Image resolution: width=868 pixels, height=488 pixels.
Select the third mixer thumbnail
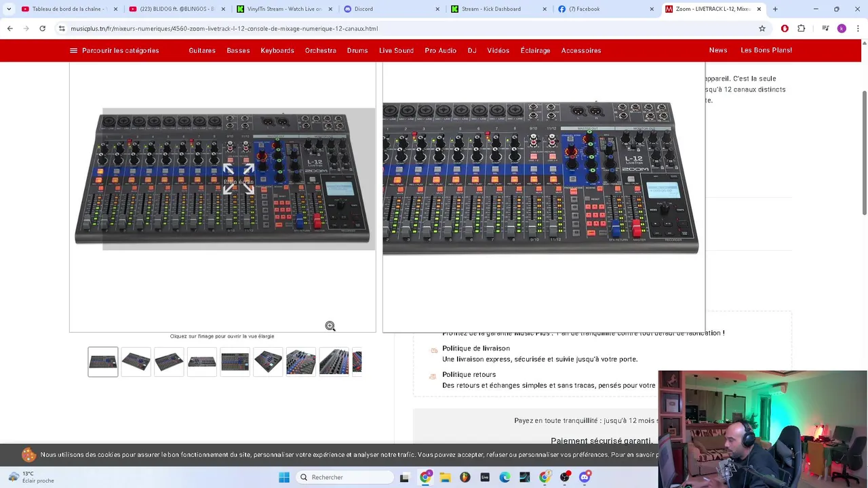(x=169, y=362)
